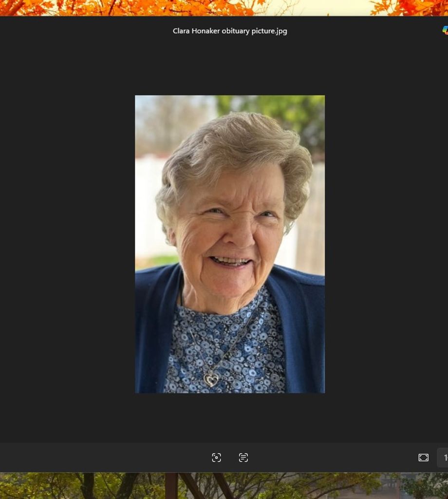
Task: Click the curly gray hair in the photo
Action: point(234,141)
